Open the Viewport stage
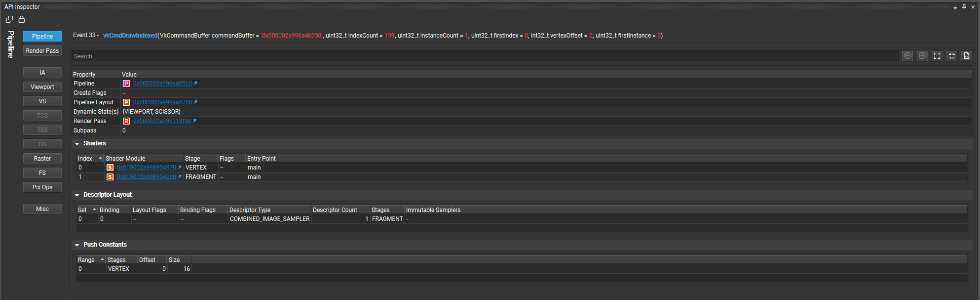Screen dimensions: 980x300 [x=42, y=87]
